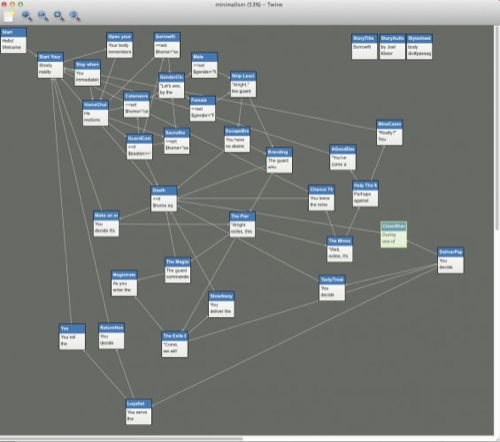The image size is (500, 442).
Task: Click the green maximize window button
Action: coord(20,4)
